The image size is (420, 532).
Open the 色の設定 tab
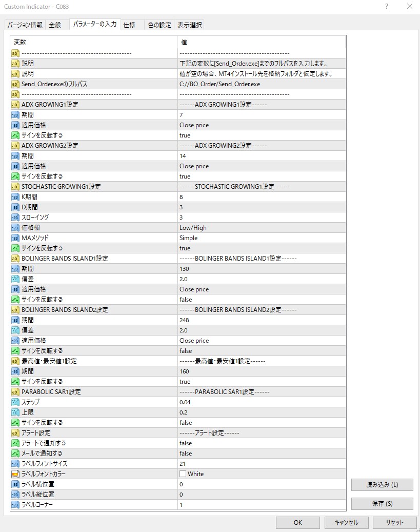coord(159,25)
